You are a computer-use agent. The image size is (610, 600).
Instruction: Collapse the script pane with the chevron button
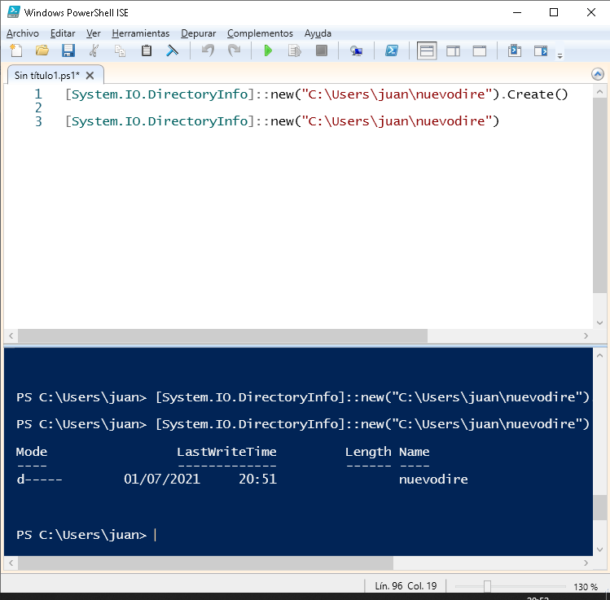[598, 74]
